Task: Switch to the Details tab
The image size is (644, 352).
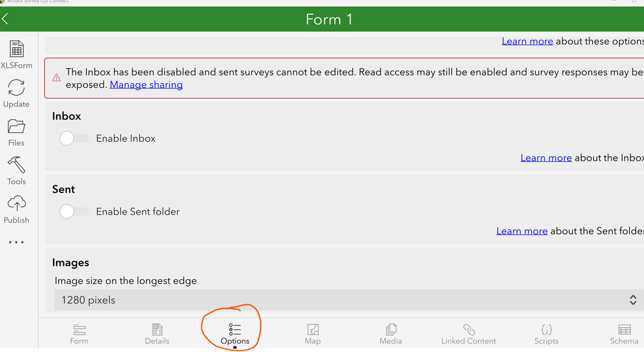Action: pos(157,334)
